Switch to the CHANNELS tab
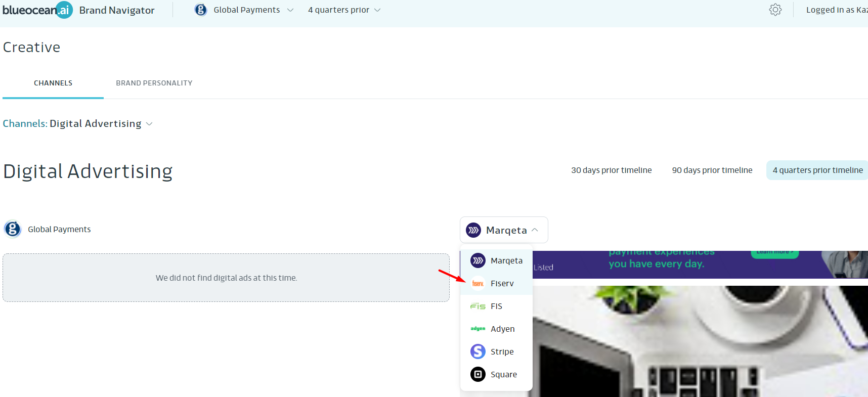The image size is (868, 397). click(x=53, y=83)
